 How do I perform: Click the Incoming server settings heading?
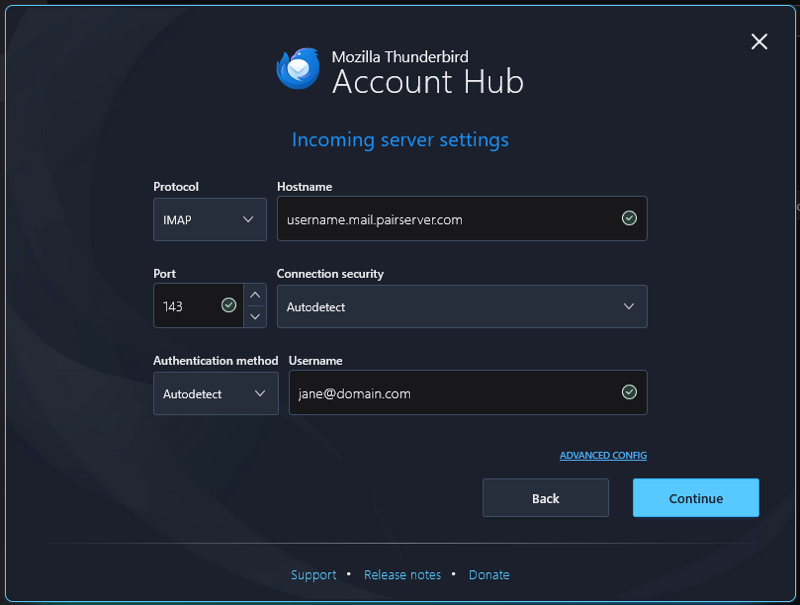click(400, 140)
